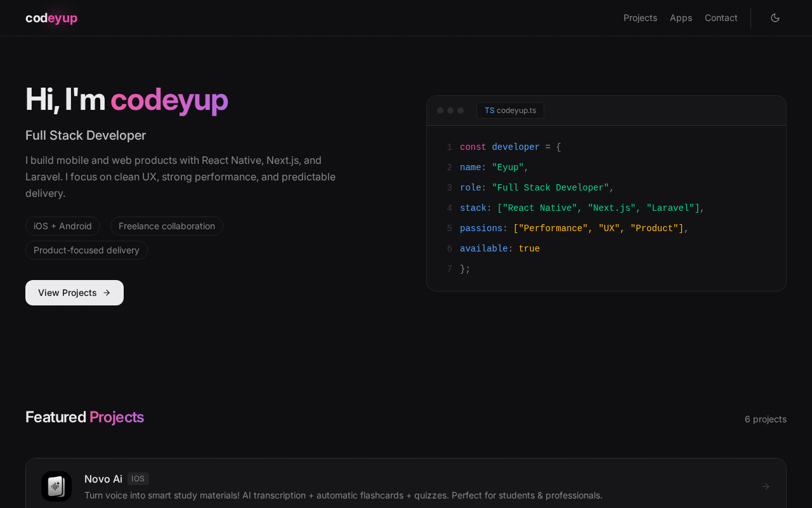812x508 pixels.
Task: Click the 6 projects count label
Action: pos(765,419)
